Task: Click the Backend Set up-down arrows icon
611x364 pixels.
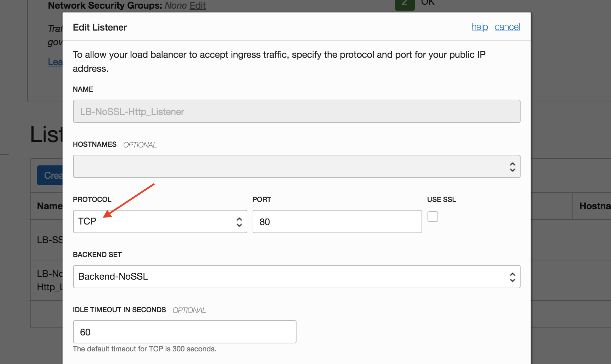Action: click(x=512, y=277)
